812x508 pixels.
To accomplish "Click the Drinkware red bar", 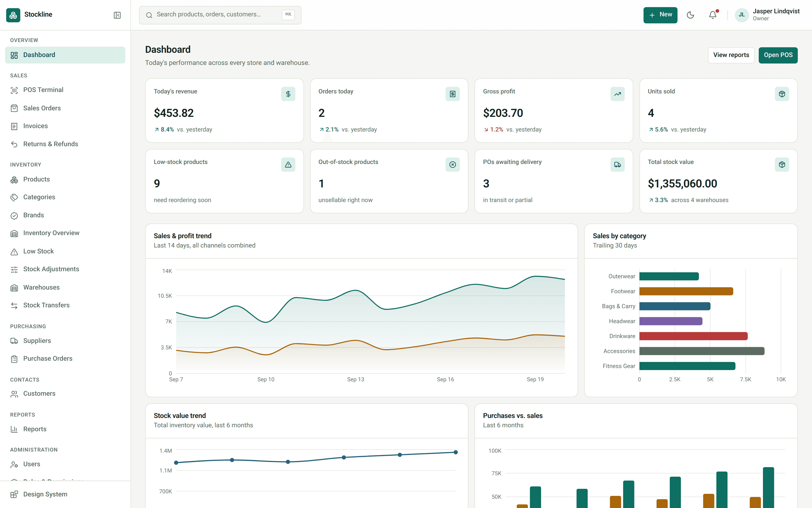I will point(693,336).
